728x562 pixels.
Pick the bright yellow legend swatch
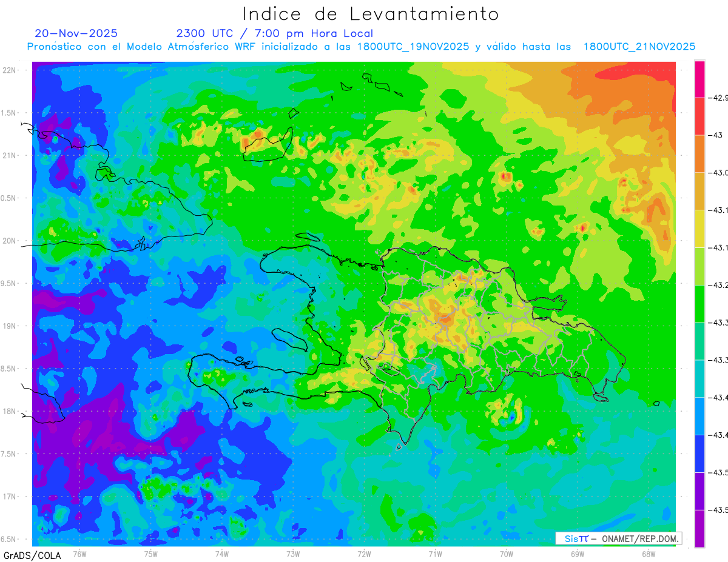[699, 229]
